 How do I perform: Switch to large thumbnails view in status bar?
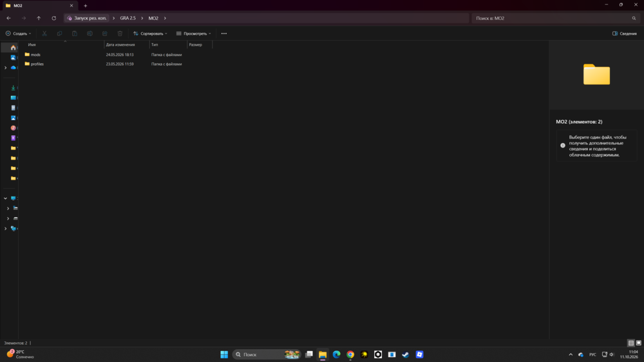639,343
